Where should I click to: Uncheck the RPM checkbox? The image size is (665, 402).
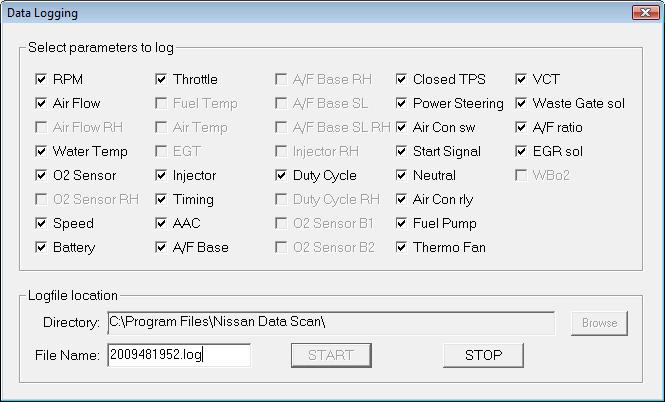click(41, 79)
